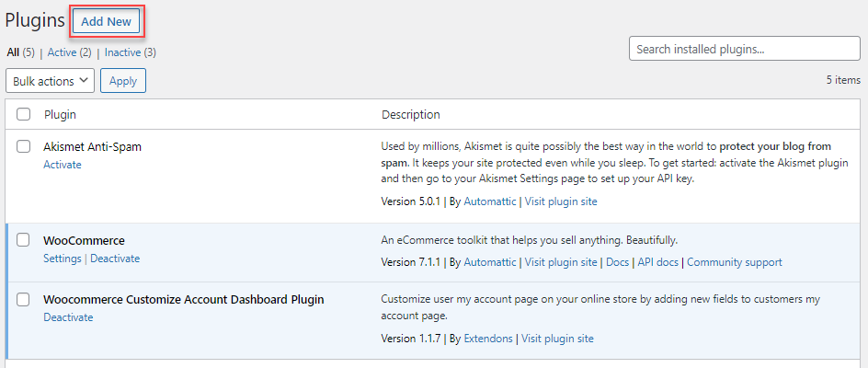Click the Plugin column header
This screenshot has height=368, width=868.
pyautogui.click(x=60, y=115)
